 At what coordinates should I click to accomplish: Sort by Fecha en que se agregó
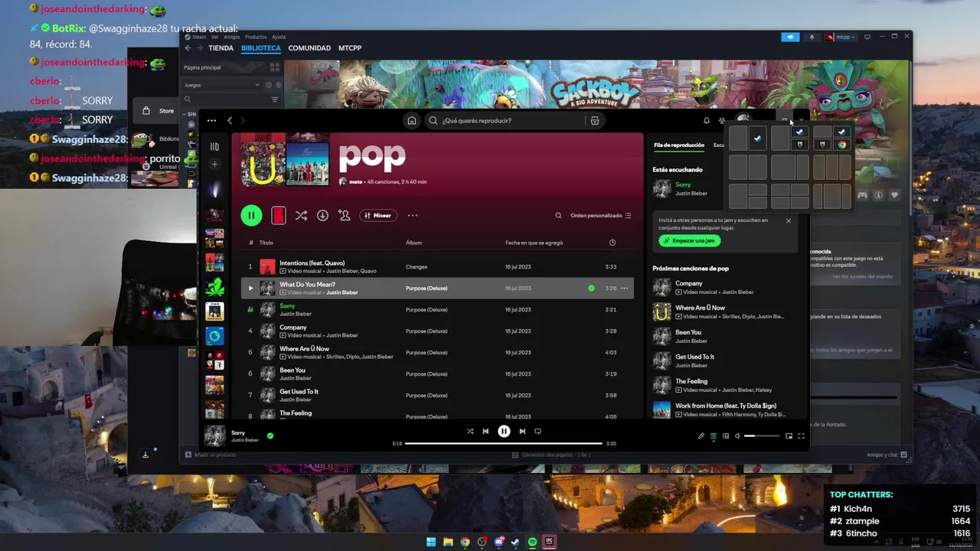pyautogui.click(x=534, y=243)
